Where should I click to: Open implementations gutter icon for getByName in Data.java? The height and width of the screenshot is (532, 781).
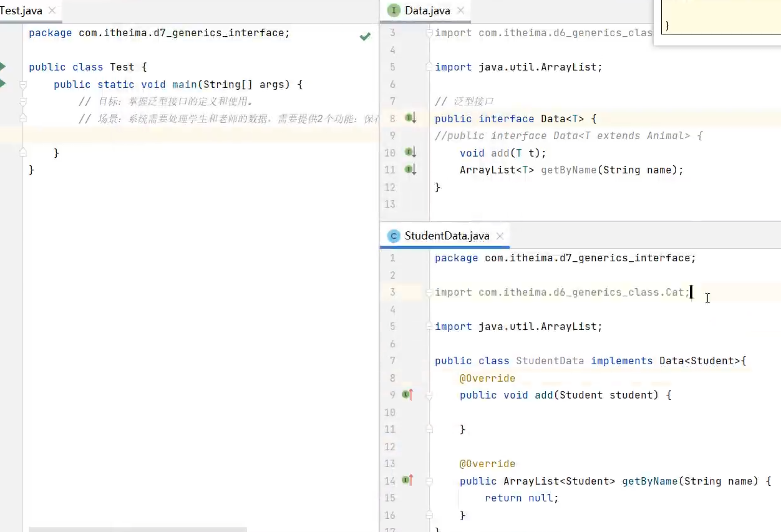(x=410, y=168)
